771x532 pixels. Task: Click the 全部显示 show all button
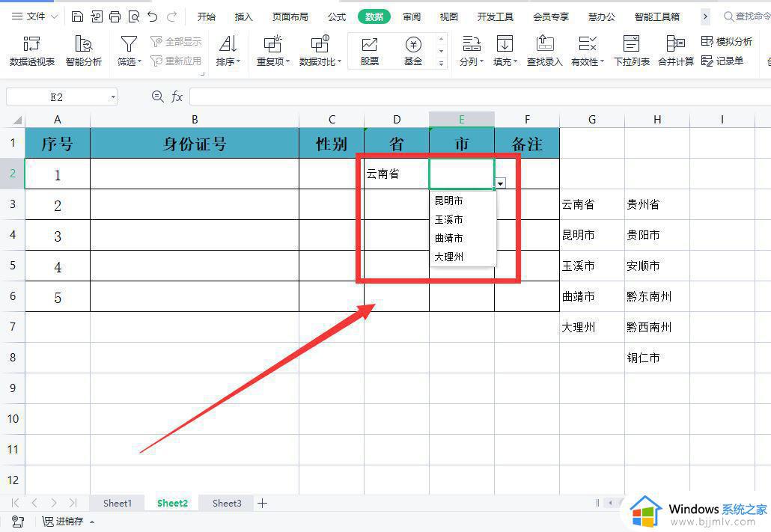[x=176, y=42]
